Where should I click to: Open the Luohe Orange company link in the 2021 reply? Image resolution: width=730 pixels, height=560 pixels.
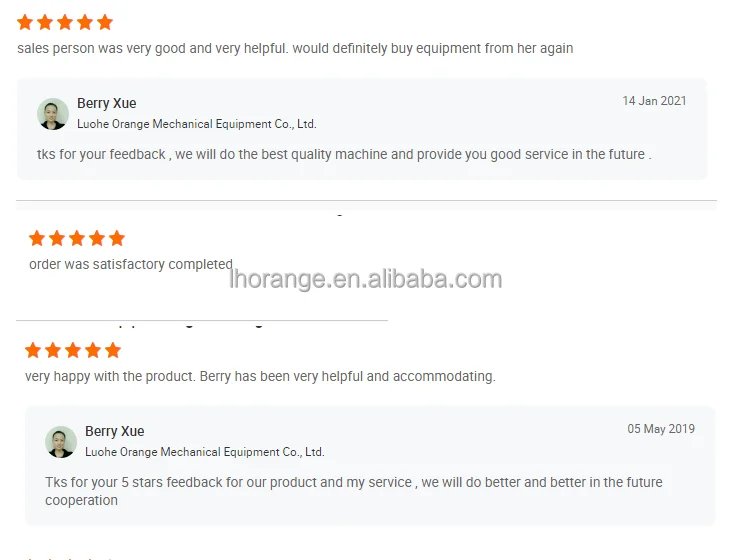coord(196,124)
